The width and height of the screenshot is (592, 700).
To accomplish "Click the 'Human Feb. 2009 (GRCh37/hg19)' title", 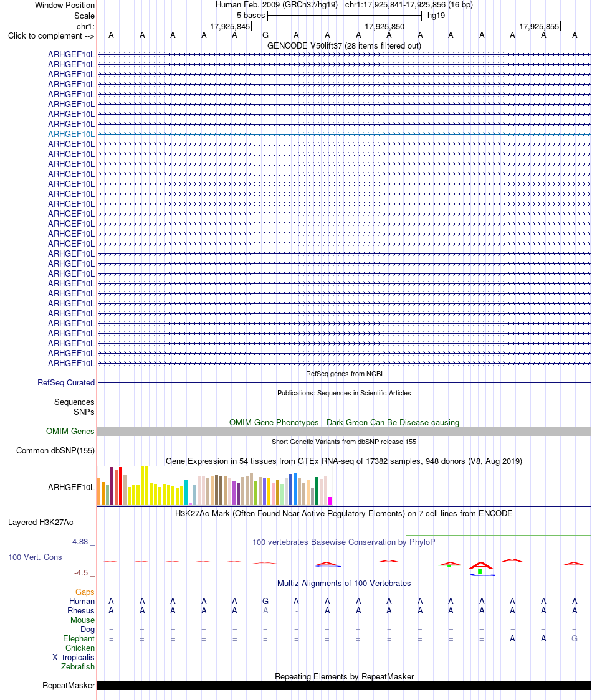I will tap(277, 5).
